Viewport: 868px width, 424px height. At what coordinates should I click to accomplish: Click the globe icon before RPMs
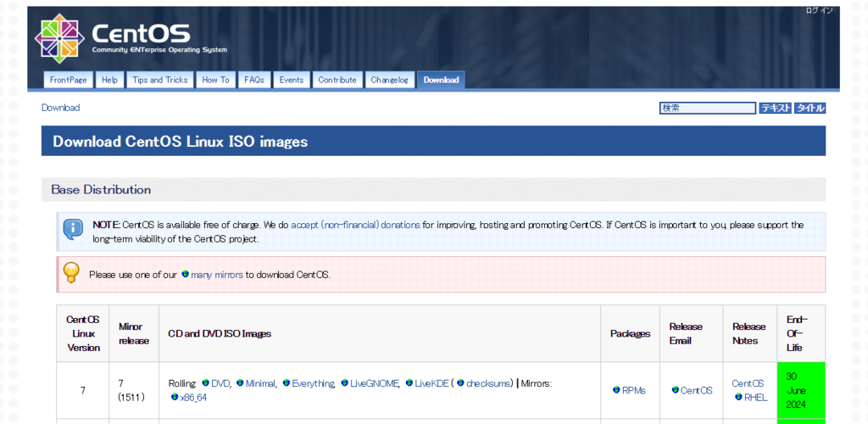tap(617, 390)
